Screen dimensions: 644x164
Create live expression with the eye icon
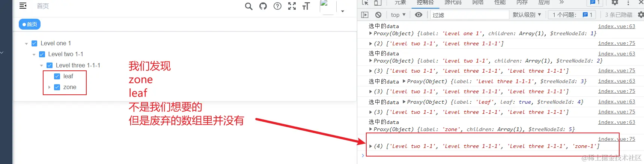point(418,15)
